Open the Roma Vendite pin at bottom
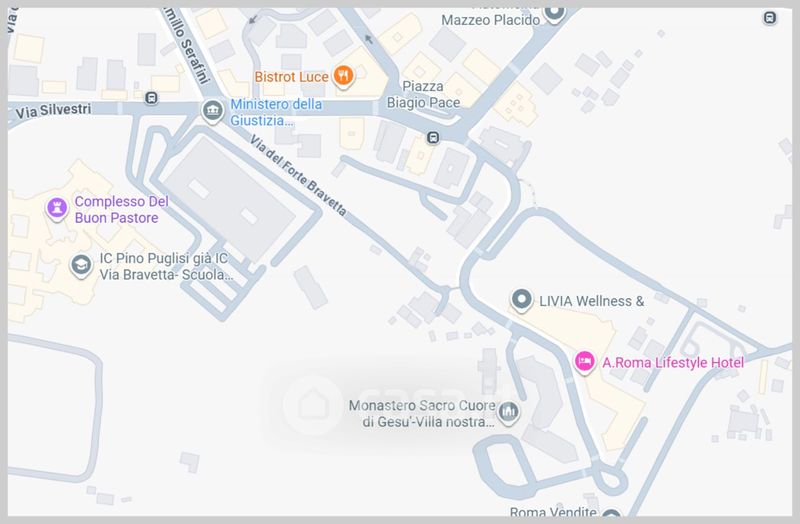Screen dimensions: 800x524 pyautogui.click(x=611, y=514)
